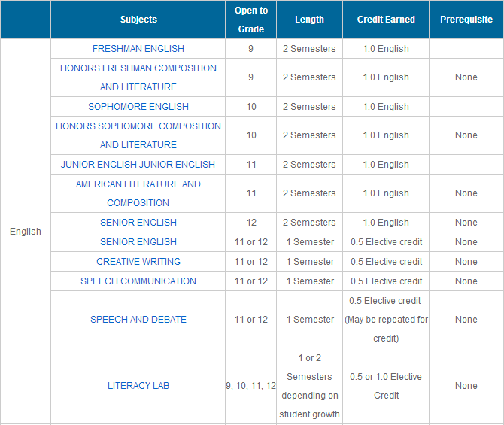Open the one-semester SENIOR ENGLISH link

point(138,242)
